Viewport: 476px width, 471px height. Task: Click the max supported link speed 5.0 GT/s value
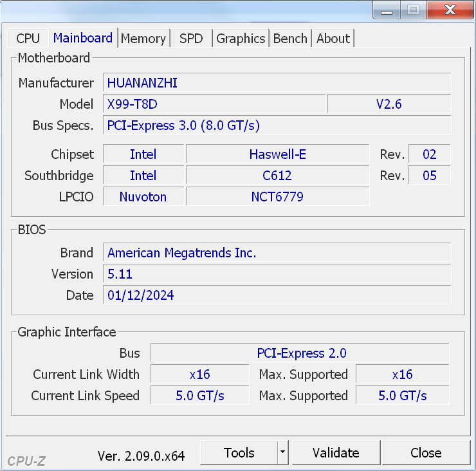[403, 396]
